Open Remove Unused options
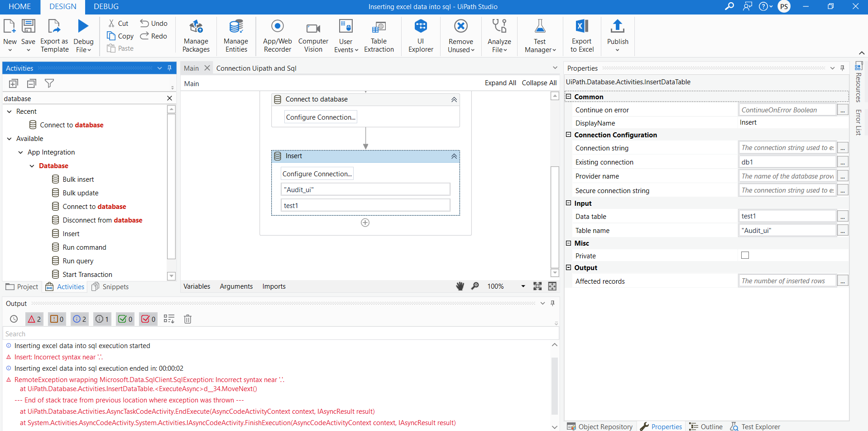Screen dimensions: 868x431 pyautogui.click(x=460, y=35)
